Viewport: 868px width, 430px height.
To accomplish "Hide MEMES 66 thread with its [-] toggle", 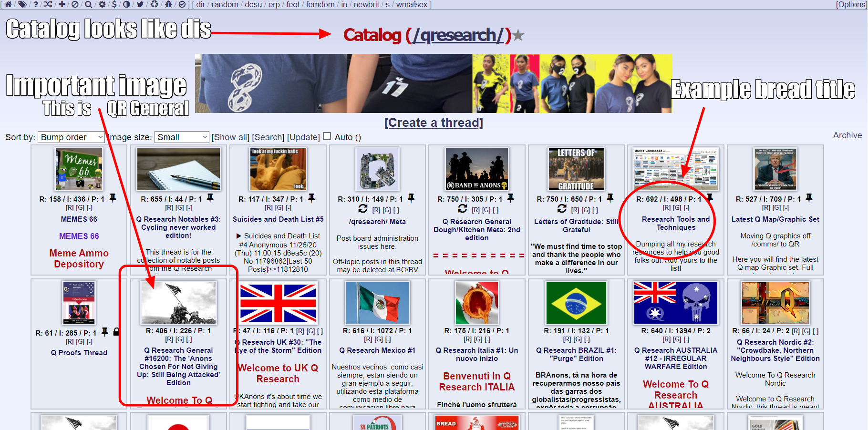I will pyautogui.click(x=90, y=208).
